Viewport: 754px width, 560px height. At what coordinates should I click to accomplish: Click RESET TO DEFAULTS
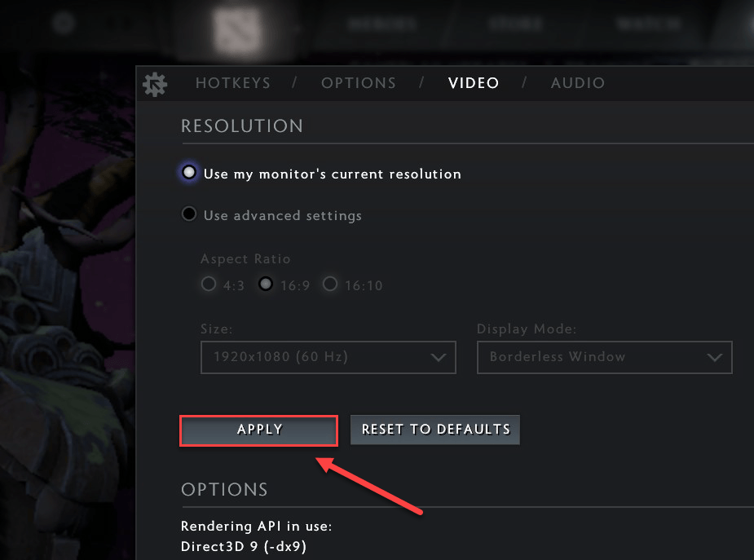[x=434, y=430]
